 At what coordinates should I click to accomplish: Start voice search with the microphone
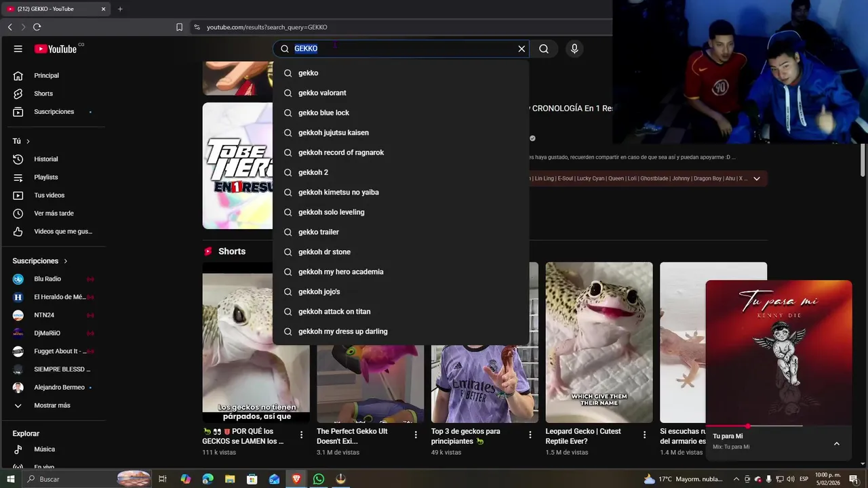pyautogui.click(x=574, y=49)
